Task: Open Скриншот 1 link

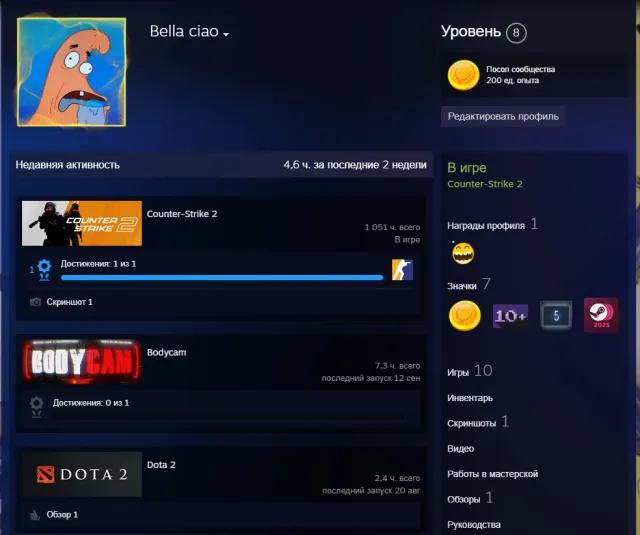Action: 69,302
